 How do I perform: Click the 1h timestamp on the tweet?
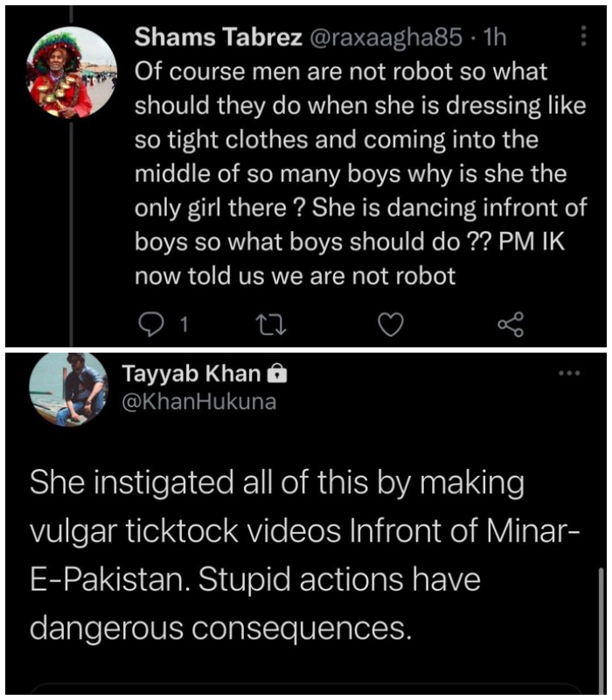pyautogui.click(x=493, y=38)
